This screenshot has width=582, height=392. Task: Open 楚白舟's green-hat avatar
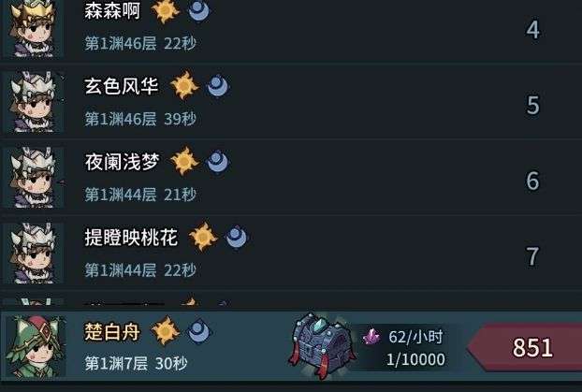click(x=36, y=347)
